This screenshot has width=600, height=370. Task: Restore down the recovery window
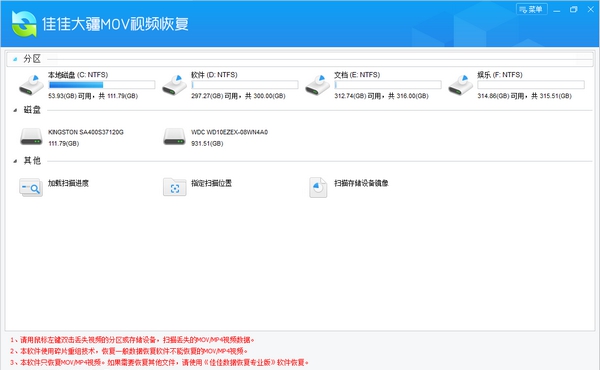(573, 10)
